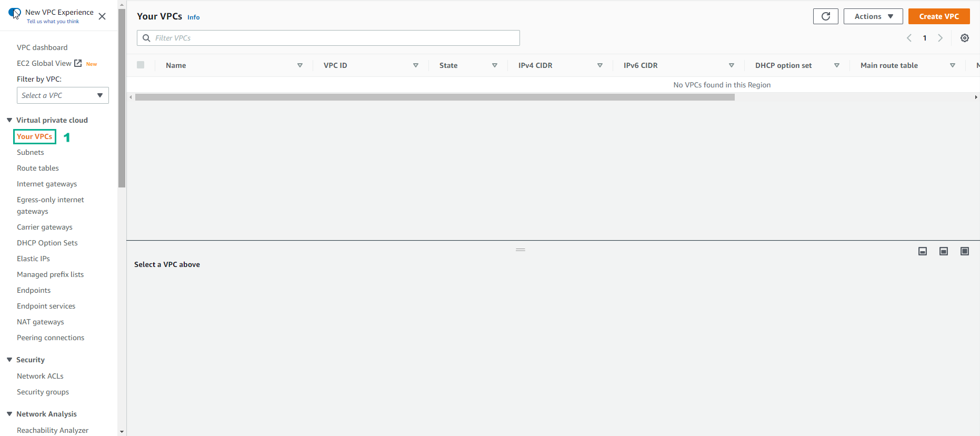Open Tell us what you think link
Viewport: 980px width, 436px height.
pos(53,22)
